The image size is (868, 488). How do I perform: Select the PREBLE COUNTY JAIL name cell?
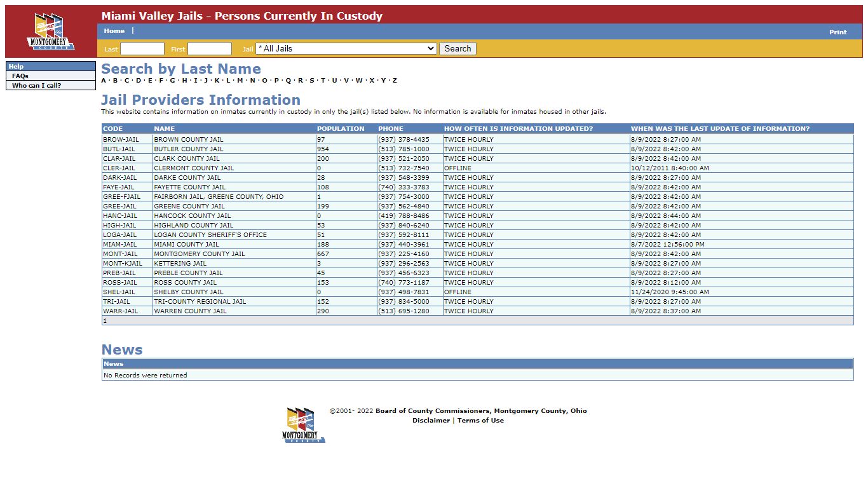click(234, 273)
